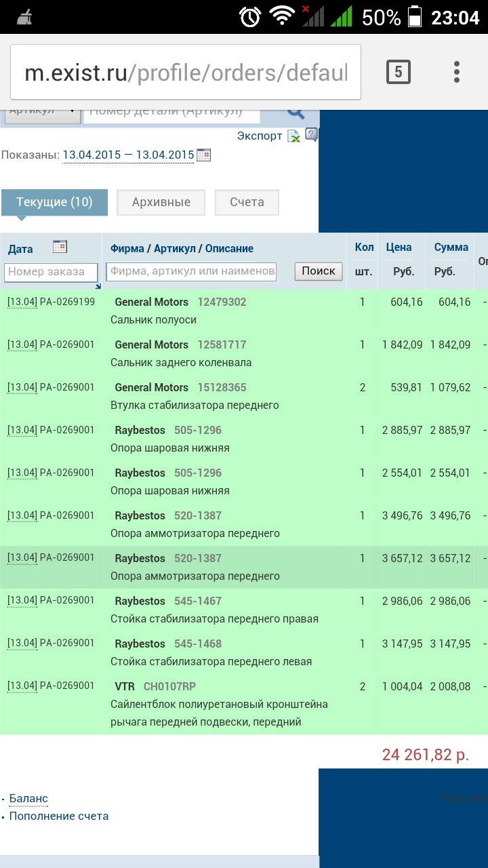The image size is (488, 868).
Task: Select article number 12581717
Action: pos(222,344)
